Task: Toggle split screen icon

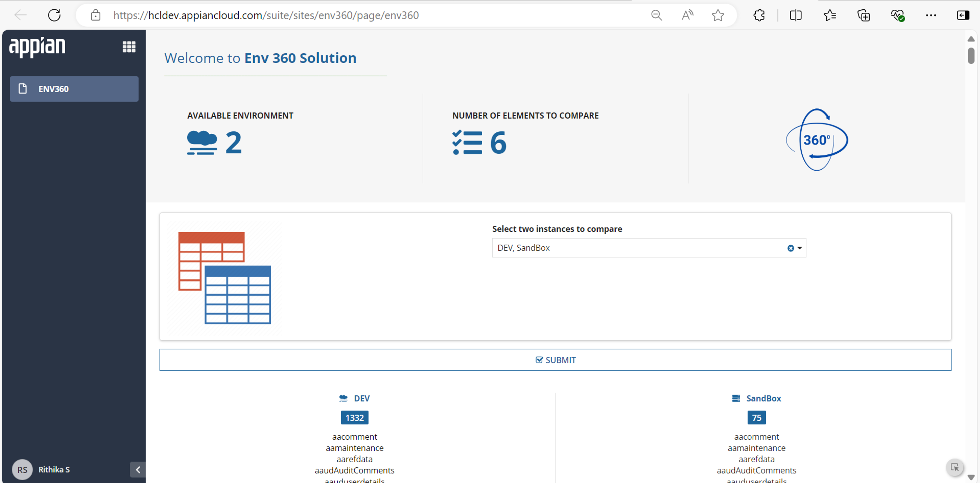Action: (795, 15)
